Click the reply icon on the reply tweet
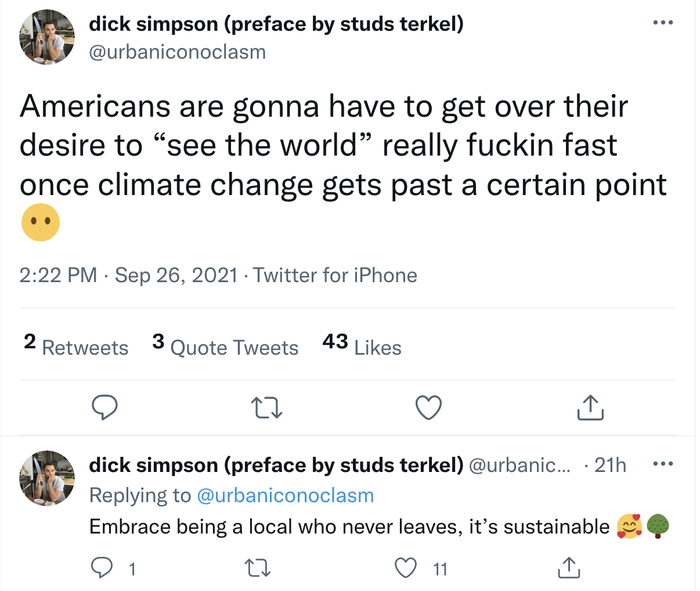The image size is (700, 591). tap(102, 568)
